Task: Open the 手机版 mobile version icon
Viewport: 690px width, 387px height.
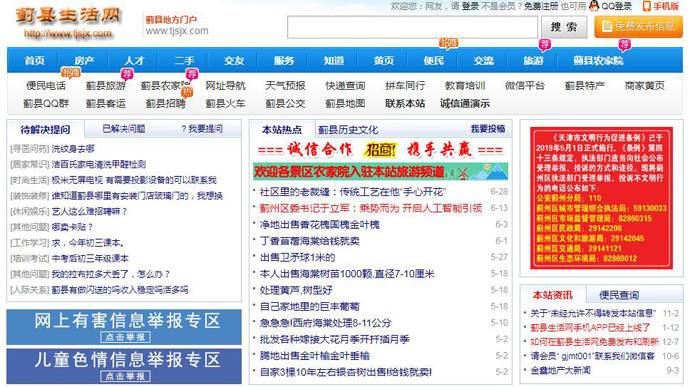Action: coord(646,6)
